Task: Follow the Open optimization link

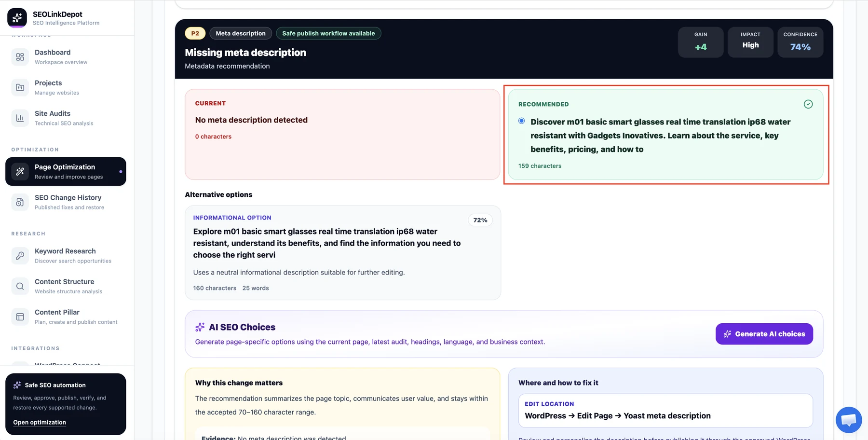Action: point(40,422)
